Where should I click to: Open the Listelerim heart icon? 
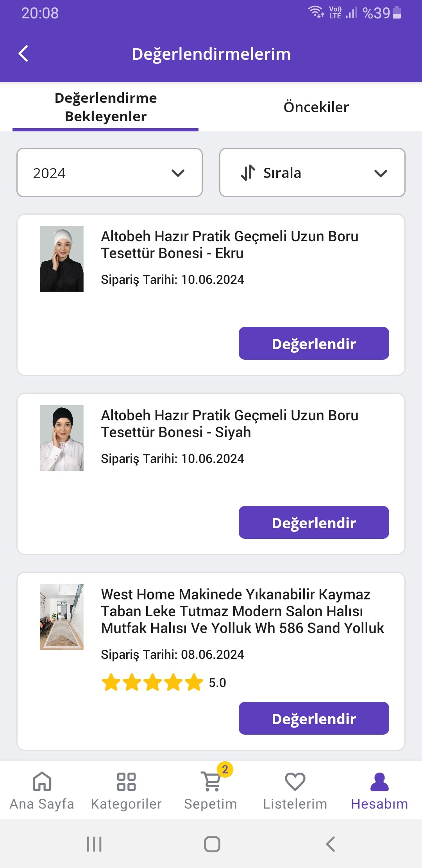[295, 782]
